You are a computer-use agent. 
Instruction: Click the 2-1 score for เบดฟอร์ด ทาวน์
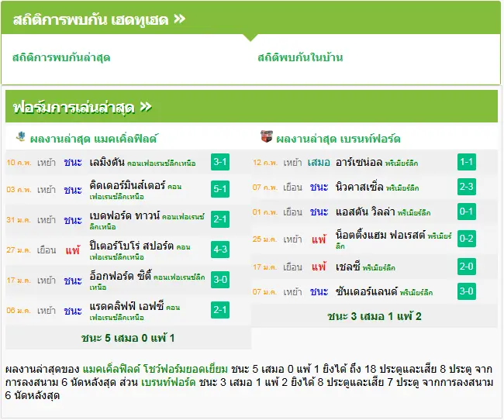[x=220, y=219]
